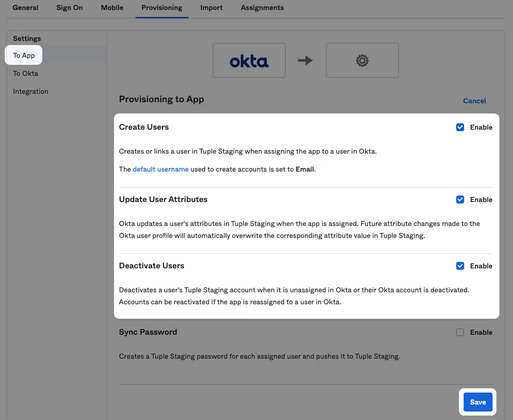
Task: Enable the Sync Password checkbox
Action: pyautogui.click(x=460, y=332)
